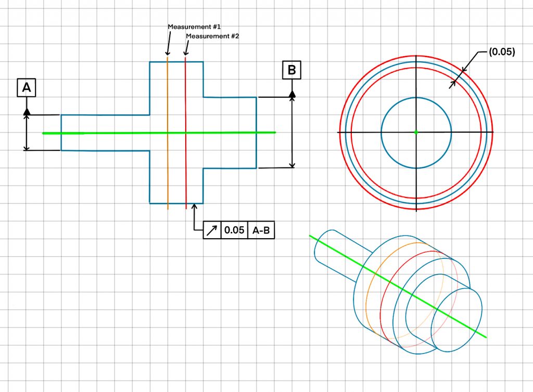Select the (0.05) dimension label
The image size is (533, 392).
click(x=502, y=52)
